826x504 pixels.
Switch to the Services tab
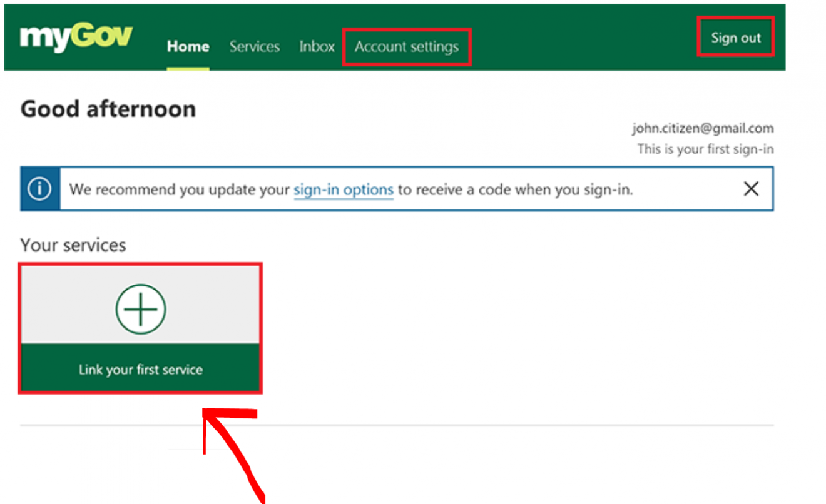[x=254, y=46]
